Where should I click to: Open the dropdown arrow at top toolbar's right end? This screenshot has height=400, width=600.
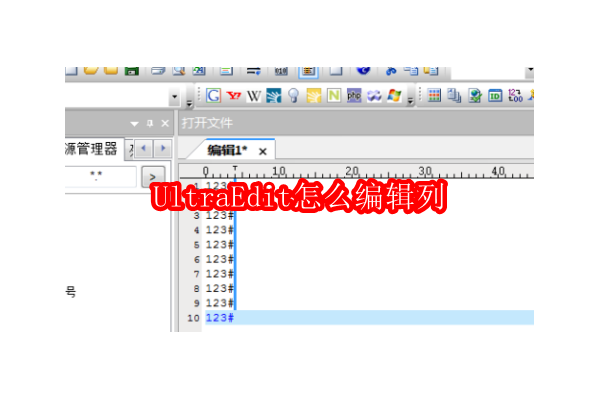pos(530,70)
